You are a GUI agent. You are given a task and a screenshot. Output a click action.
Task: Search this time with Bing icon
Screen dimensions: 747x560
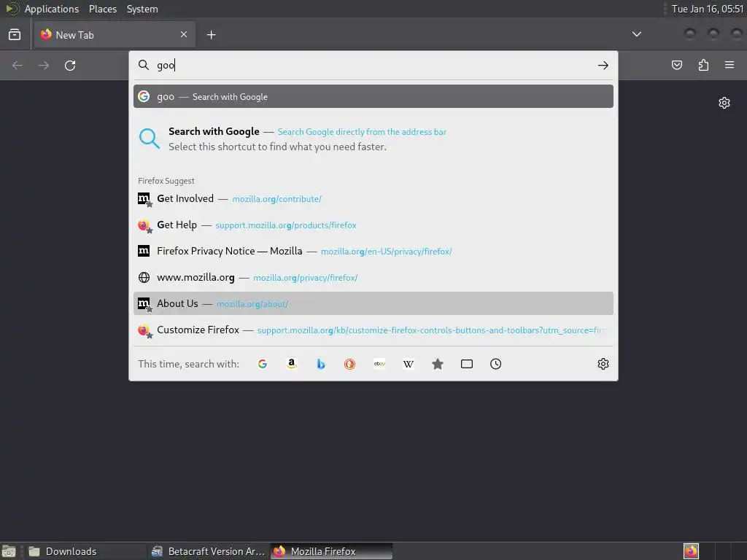click(321, 364)
